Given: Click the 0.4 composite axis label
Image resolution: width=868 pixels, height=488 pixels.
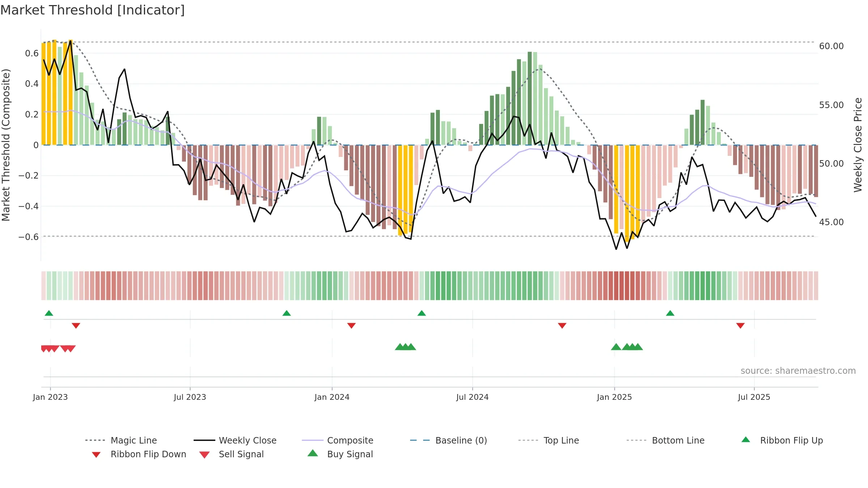Looking at the screenshot, I should point(32,84).
